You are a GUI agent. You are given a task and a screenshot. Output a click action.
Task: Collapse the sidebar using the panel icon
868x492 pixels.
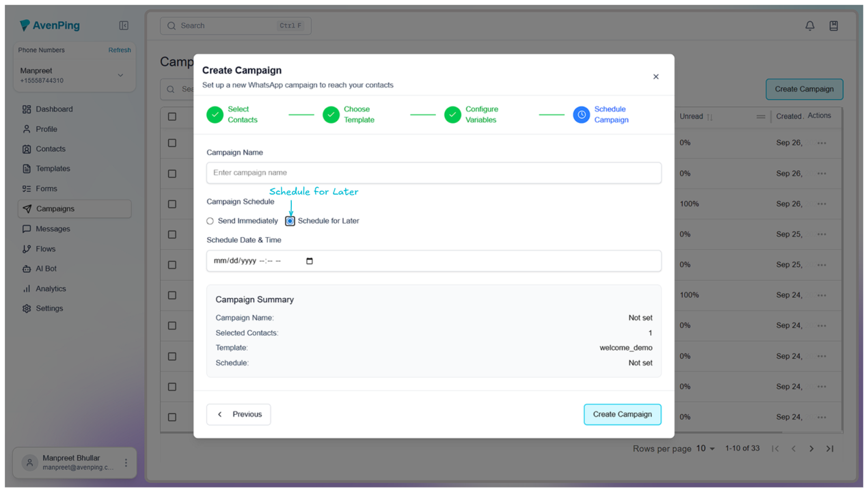pos(124,26)
